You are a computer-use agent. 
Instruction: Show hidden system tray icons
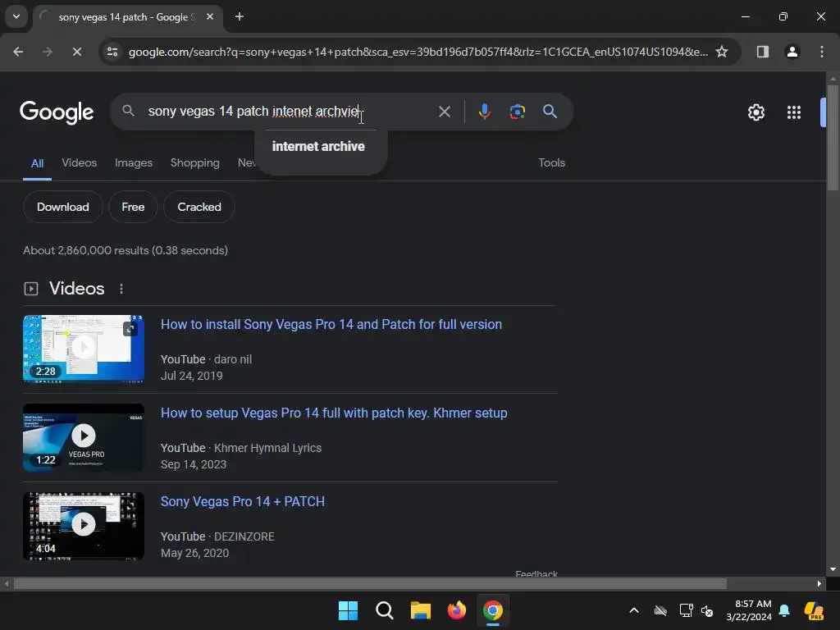pyautogui.click(x=634, y=610)
